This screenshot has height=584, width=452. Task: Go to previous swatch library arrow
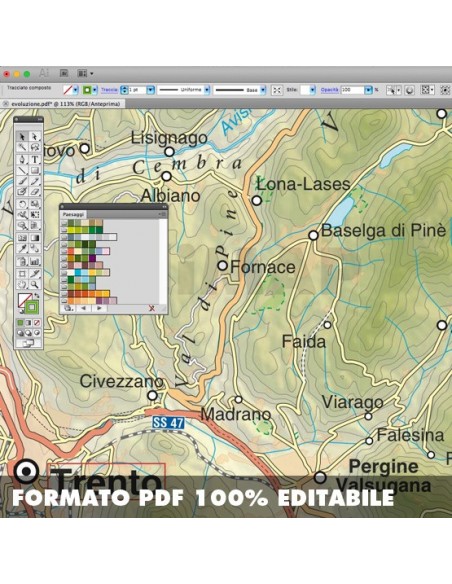[83, 308]
